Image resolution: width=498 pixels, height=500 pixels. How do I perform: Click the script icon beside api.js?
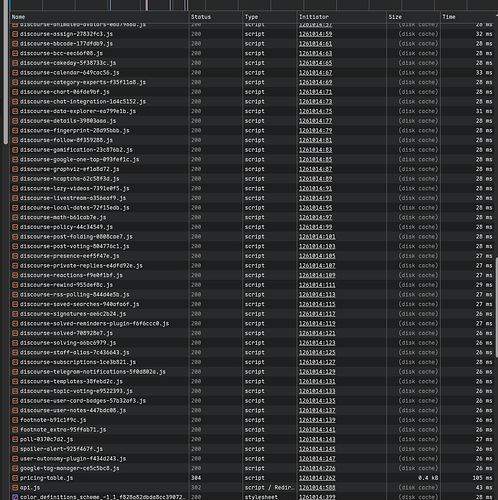tap(15, 488)
